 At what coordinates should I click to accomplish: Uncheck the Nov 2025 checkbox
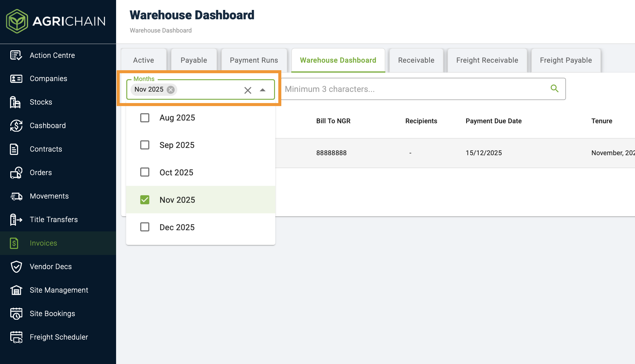click(145, 200)
